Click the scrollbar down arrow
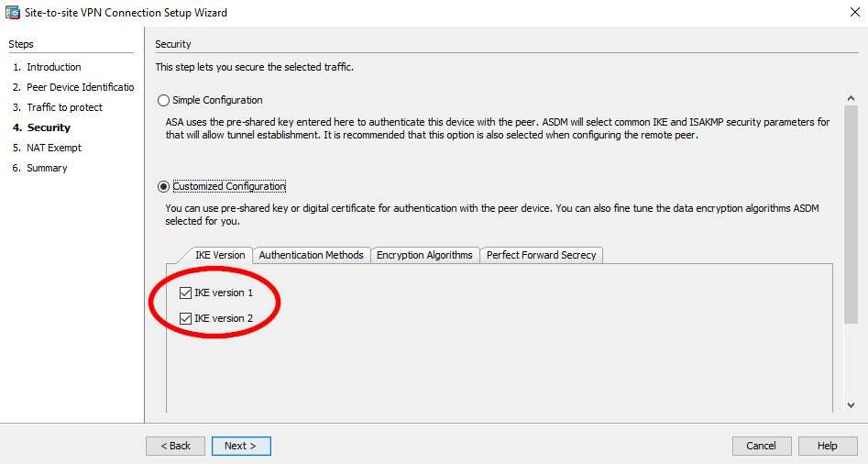 tap(851, 404)
